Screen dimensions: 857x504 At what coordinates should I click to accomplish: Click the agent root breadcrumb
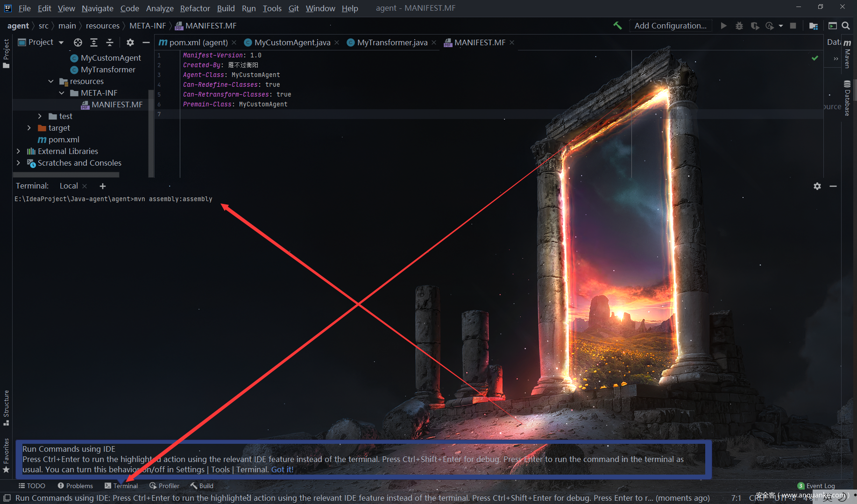click(18, 26)
